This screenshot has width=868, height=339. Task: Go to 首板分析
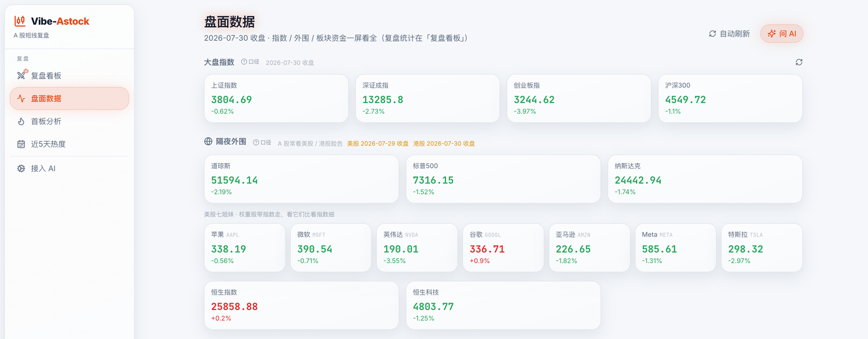[69, 121]
